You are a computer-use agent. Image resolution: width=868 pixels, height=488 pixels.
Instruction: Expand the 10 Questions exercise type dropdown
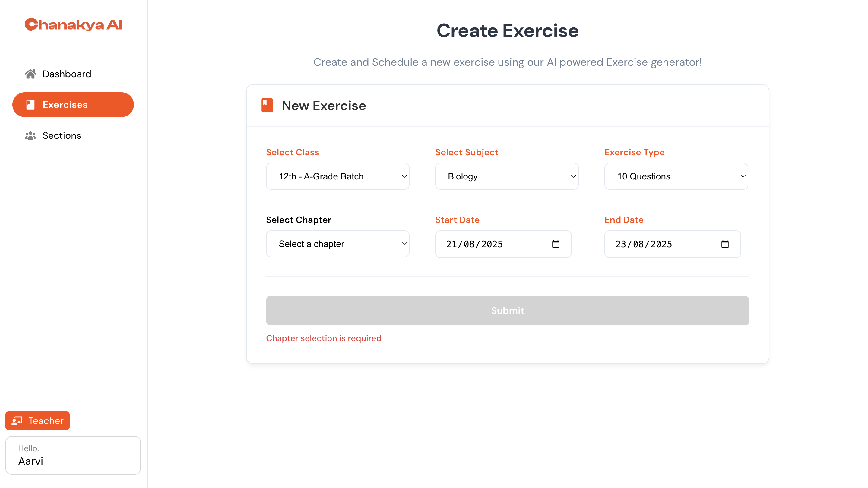click(x=676, y=176)
